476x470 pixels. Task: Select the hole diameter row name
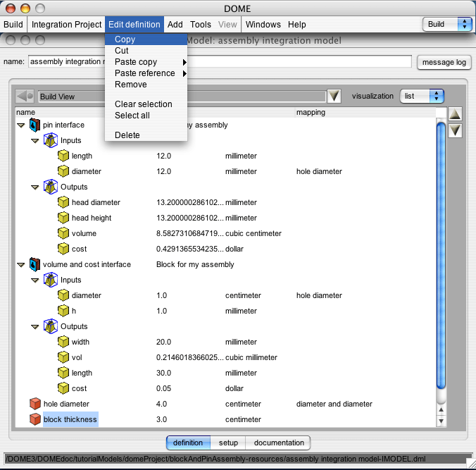(x=66, y=404)
